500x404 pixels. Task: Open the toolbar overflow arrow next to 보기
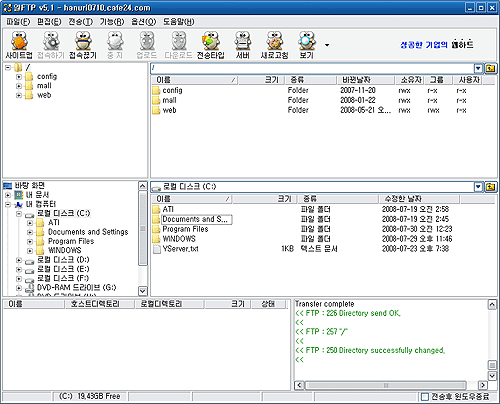pos(327,45)
